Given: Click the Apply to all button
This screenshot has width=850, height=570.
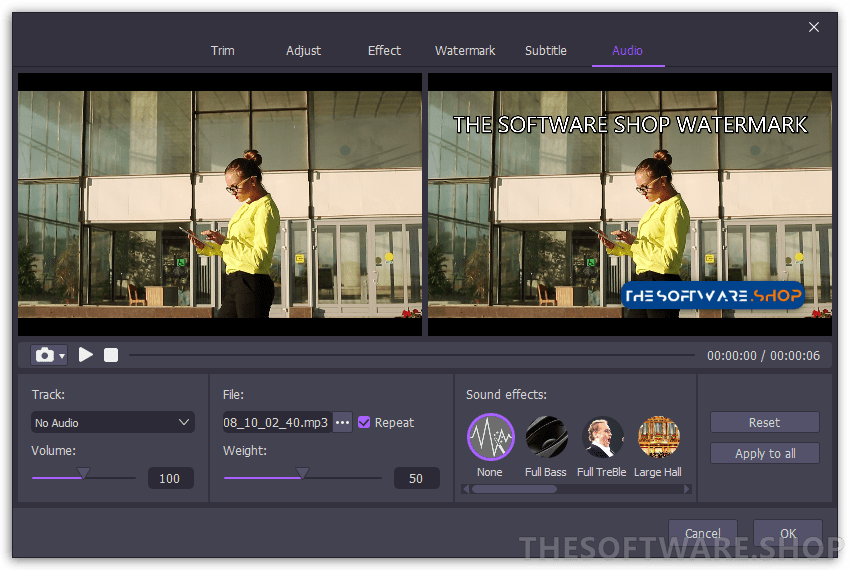Looking at the screenshot, I should point(764,453).
